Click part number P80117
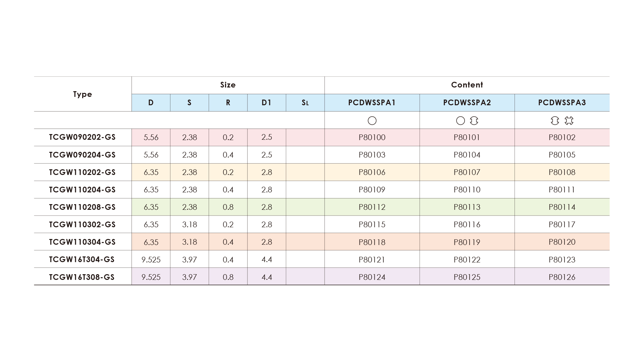 (x=562, y=225)
